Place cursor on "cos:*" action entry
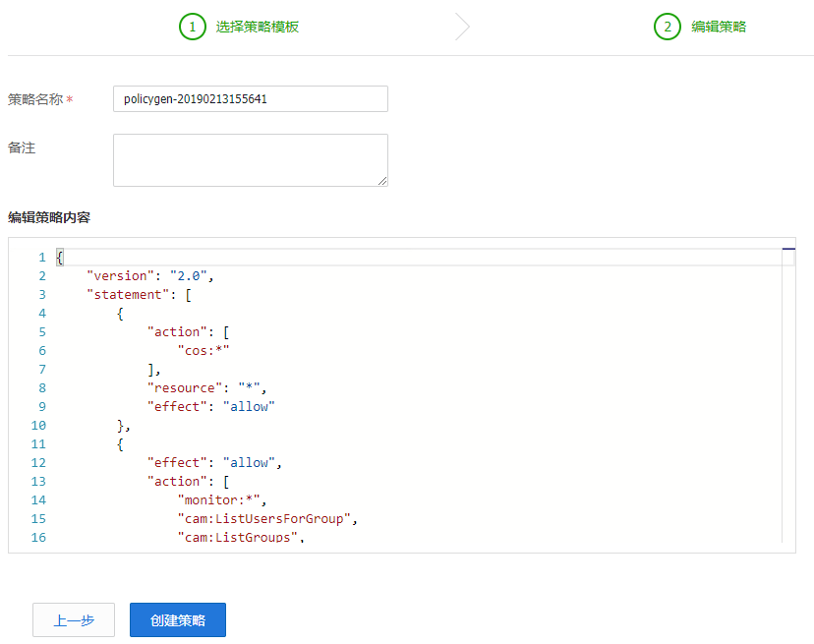Image resolution: width=814 pixels, height=644 pixels. point(208,351)
